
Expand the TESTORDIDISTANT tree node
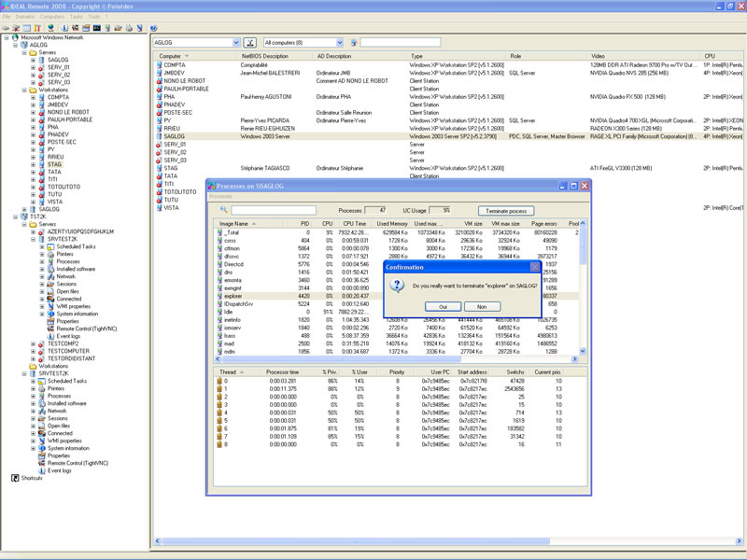pos(33,358)
